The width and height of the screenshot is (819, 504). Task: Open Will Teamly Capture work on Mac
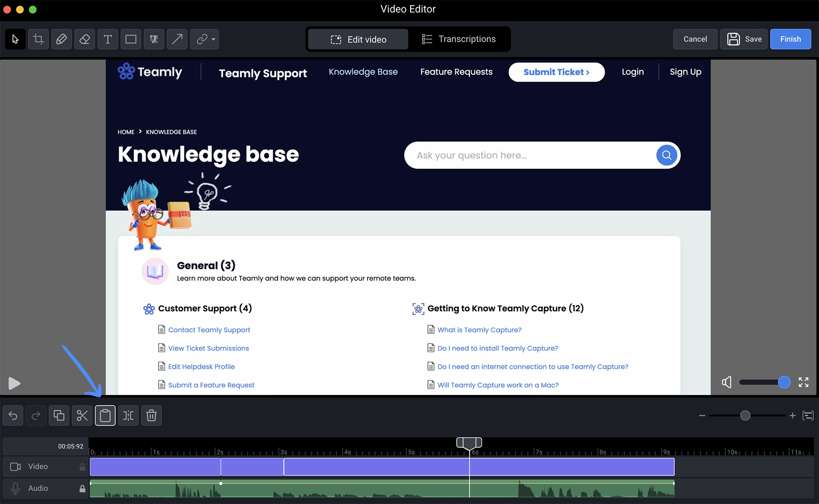pos(498,385)
